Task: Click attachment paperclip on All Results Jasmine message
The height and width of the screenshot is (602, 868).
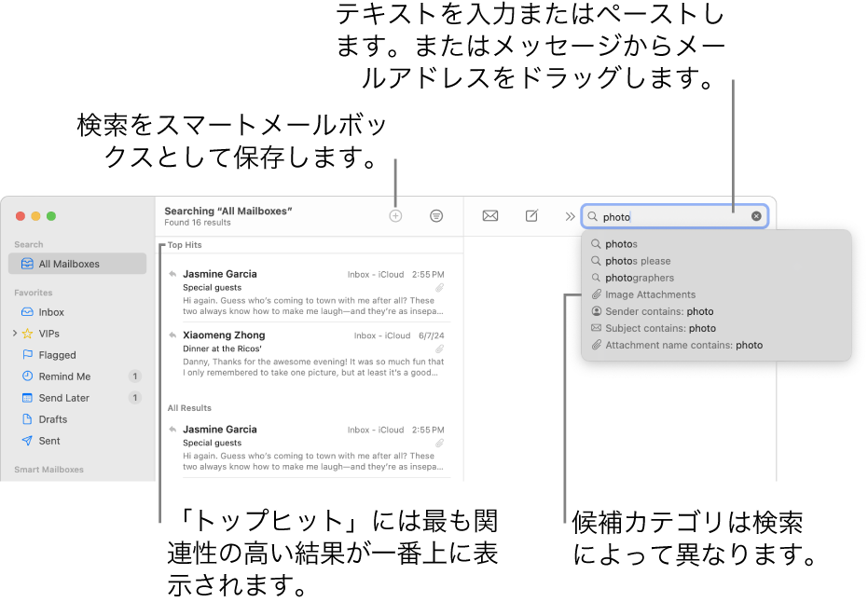Action: [x=439, y=444]
